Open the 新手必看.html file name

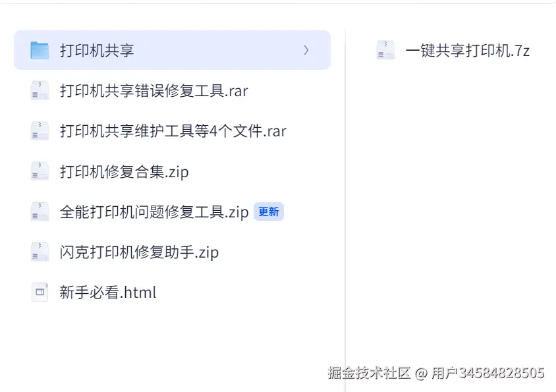tap(107, 292)
